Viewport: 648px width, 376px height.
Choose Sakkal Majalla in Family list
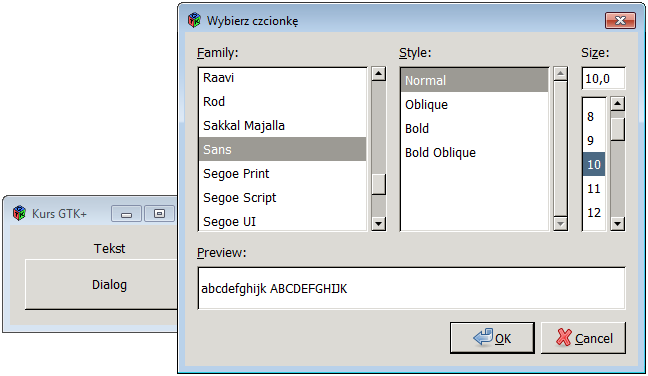click(282, 126)
